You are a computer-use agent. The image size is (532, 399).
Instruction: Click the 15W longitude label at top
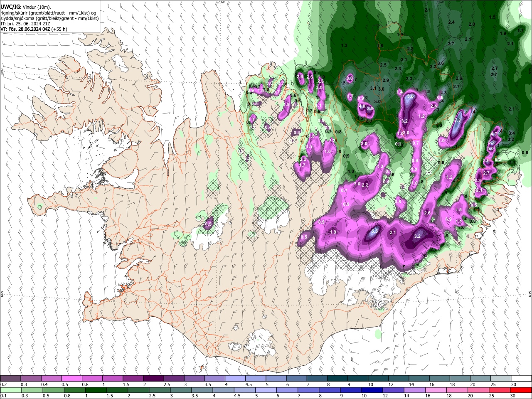pos(441,2)
